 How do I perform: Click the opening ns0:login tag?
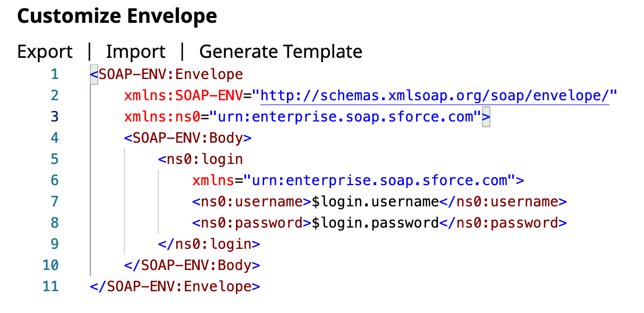pos(200,159)
